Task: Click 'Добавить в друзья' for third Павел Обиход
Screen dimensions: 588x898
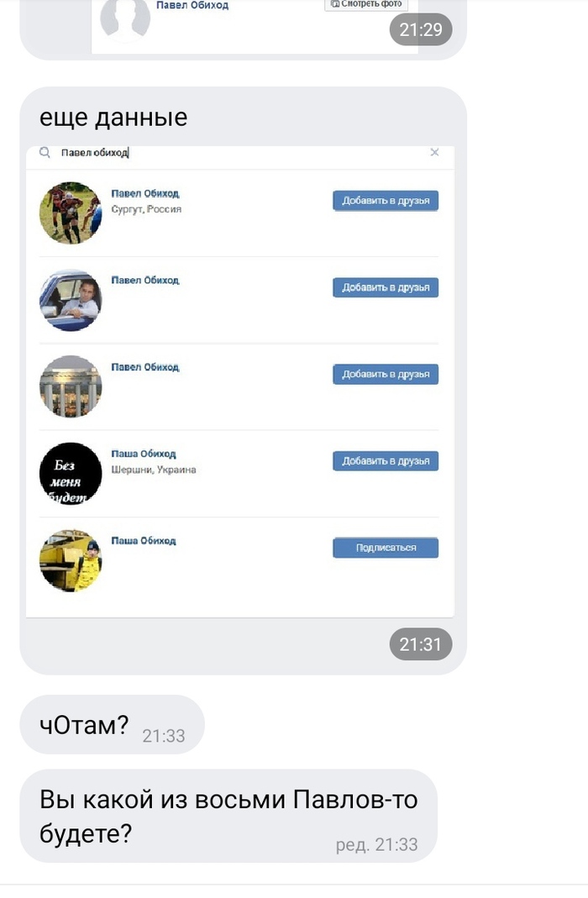Action: click(386, 375)
